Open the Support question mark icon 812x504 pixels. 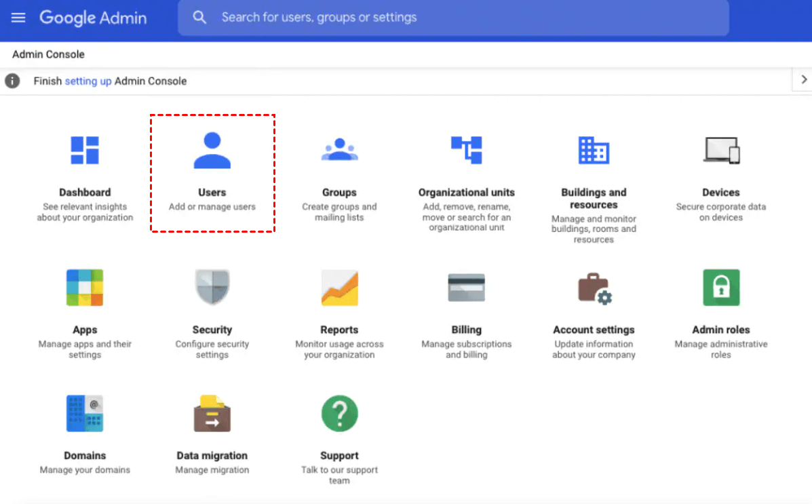click(x=339, y=413)
